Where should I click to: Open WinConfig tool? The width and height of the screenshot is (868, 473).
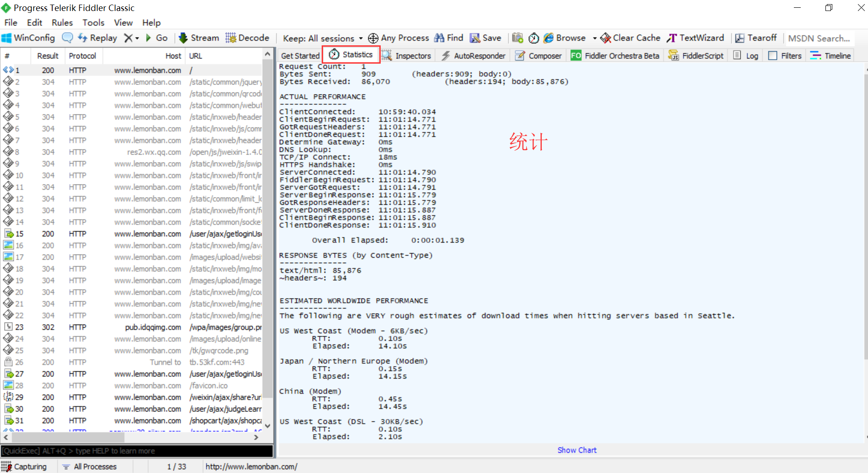pyautogui.click(x=28, y=38)
